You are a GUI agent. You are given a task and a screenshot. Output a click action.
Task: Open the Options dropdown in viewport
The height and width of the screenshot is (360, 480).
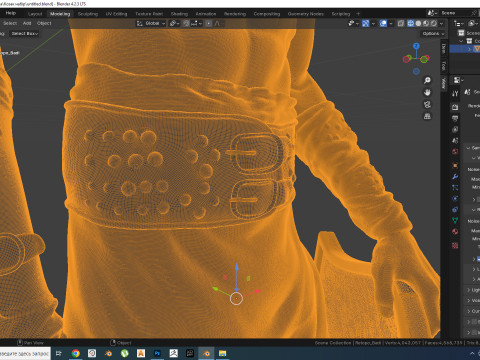pyautogui.click(x=433, y=34)
